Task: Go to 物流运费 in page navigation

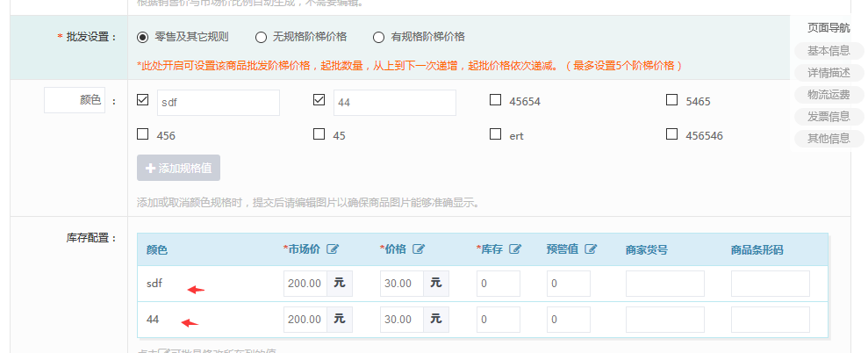Action: coord(829,95)
